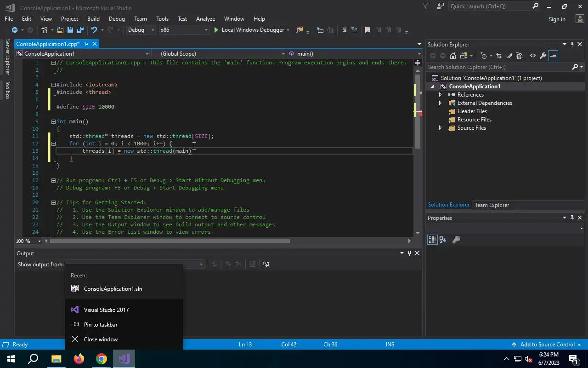Click the Open File folder icon
Viewport: 588px width, 368px height.
[x=60, y=30]
